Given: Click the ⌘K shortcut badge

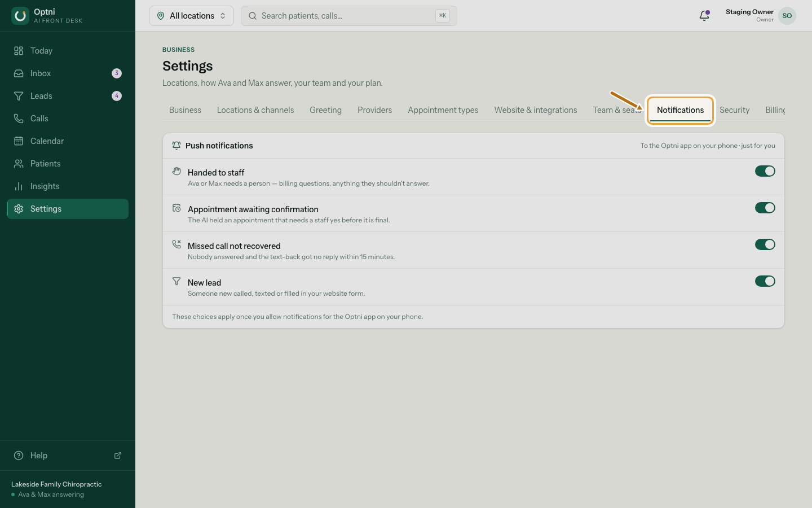Looking at the screenshot, I should coord(443,16).
